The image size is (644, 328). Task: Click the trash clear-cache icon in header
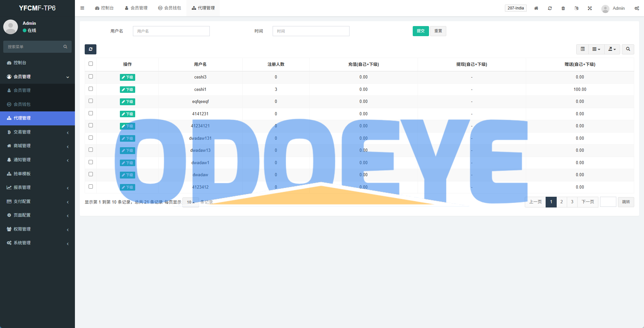(x=563, y=8)
